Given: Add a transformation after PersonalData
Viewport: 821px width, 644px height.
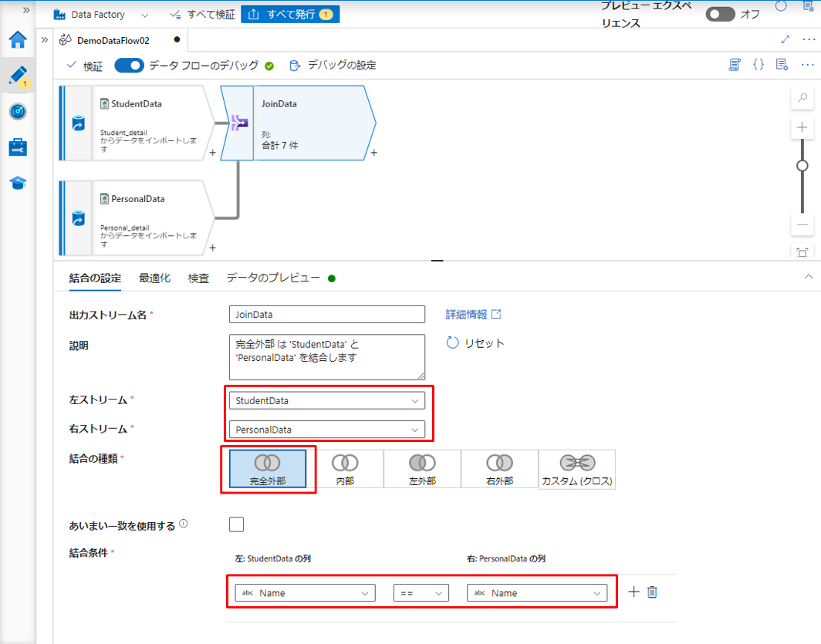Looking at the screenshot, I should [x=213, y=248].
